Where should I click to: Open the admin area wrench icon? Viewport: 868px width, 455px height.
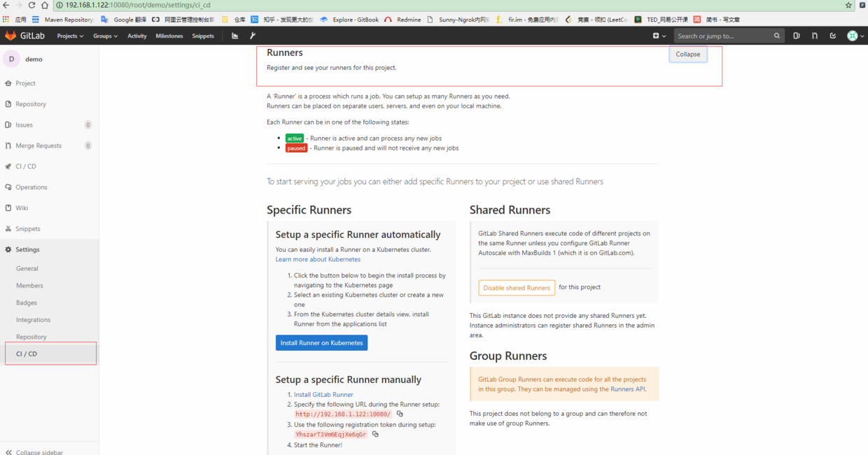[x=253, y=36]
